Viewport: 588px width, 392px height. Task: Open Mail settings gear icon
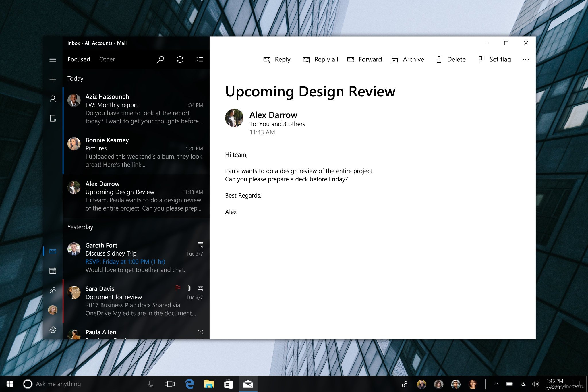click(53, 330)
